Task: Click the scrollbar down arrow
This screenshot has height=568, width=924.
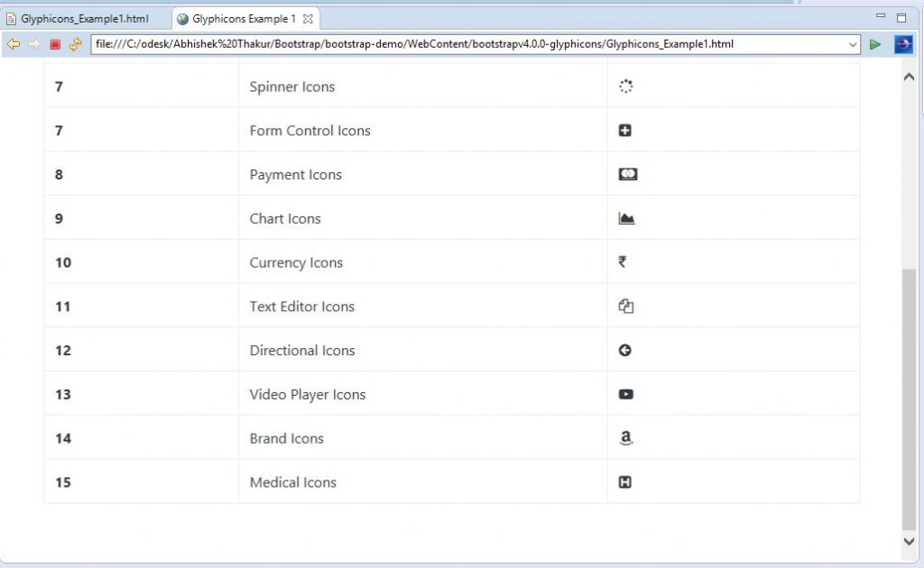Action: tap(909, 541)
